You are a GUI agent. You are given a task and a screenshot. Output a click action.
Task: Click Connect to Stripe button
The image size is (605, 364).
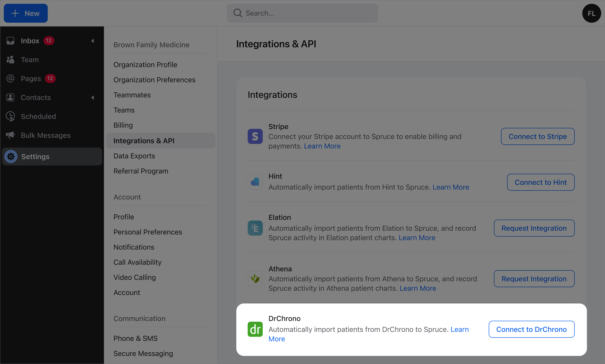pos(538,136)
